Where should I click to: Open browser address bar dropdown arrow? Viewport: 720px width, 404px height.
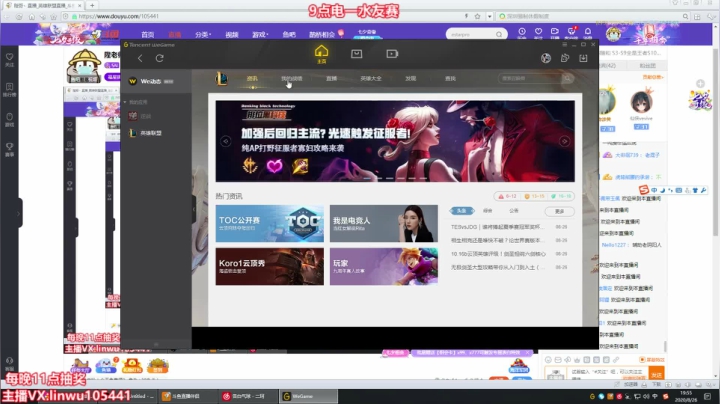[489, 16]
